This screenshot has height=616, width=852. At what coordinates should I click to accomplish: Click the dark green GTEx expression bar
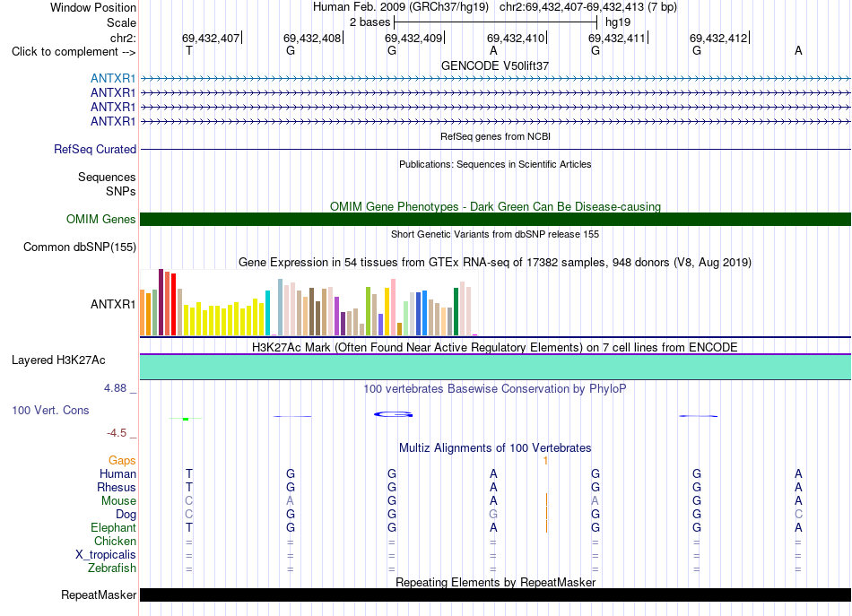456,311
